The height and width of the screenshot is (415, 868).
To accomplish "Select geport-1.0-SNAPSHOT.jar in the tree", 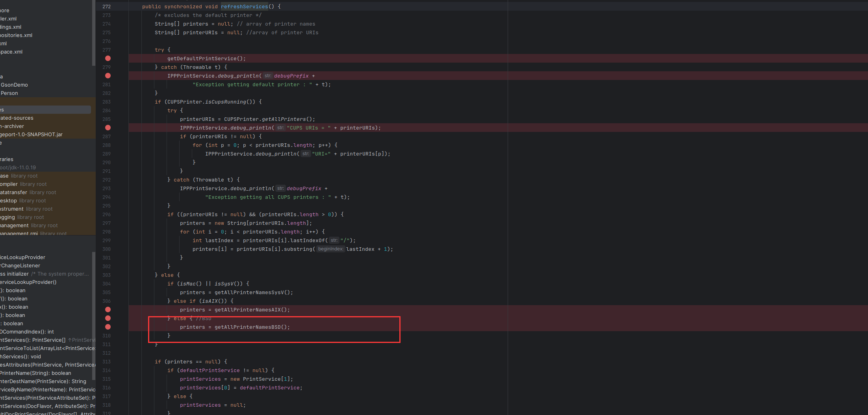I will coord(32,134).
